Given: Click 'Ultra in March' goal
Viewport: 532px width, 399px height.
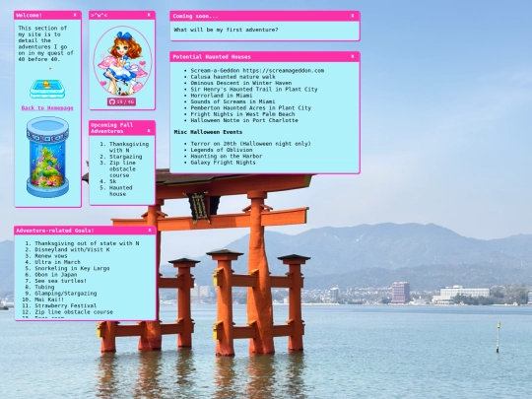Looking at the screenshot, I should (x=57, y=262).
